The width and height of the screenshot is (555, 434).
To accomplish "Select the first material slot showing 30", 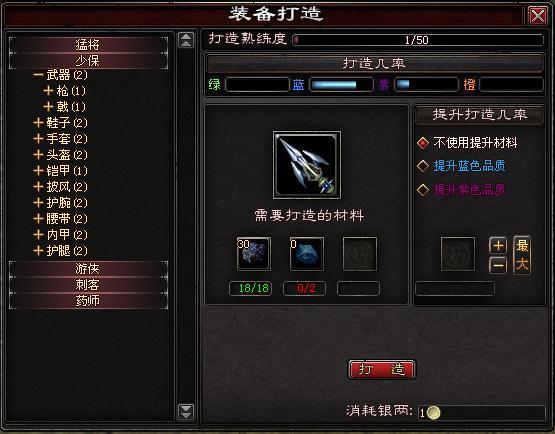I will (254, 254).
